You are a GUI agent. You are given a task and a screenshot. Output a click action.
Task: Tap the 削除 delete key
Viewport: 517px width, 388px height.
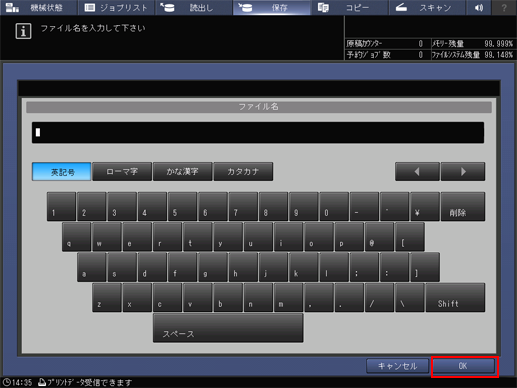click(463, 207)
